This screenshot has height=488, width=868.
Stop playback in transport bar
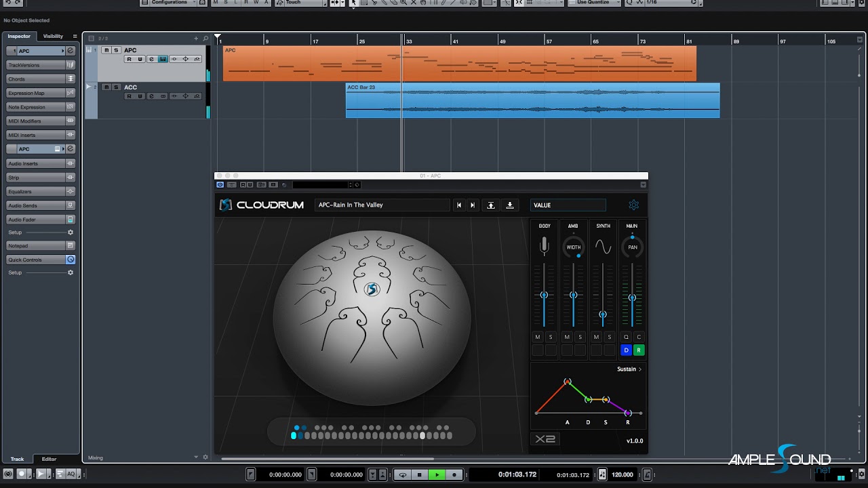click(420, 474)
